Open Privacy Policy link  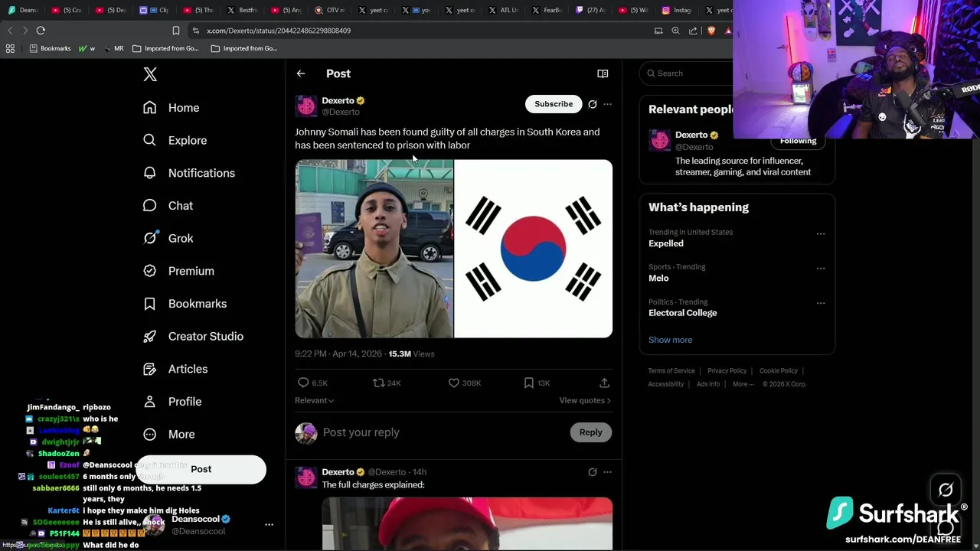pyautogui.click(x=727, y=371)
